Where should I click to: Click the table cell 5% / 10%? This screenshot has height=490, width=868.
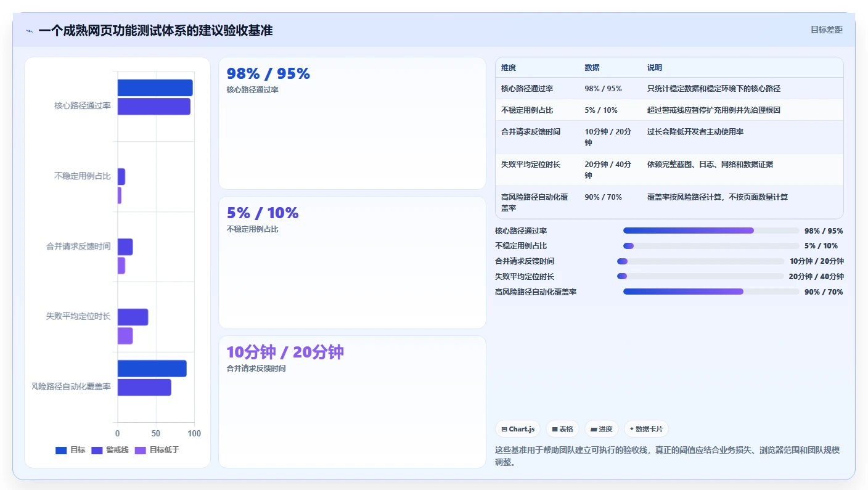pyautogui.click(x=601, y=110)
